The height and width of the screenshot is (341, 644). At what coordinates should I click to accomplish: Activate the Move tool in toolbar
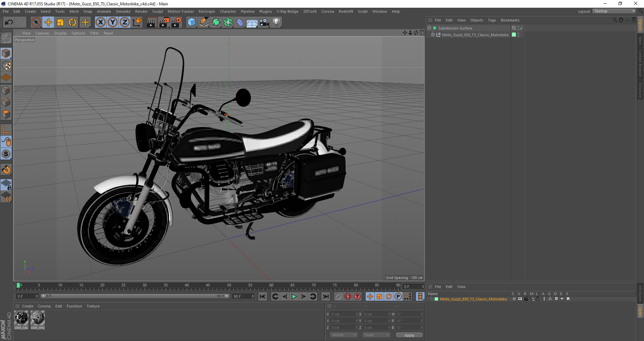tap(48, 22)
